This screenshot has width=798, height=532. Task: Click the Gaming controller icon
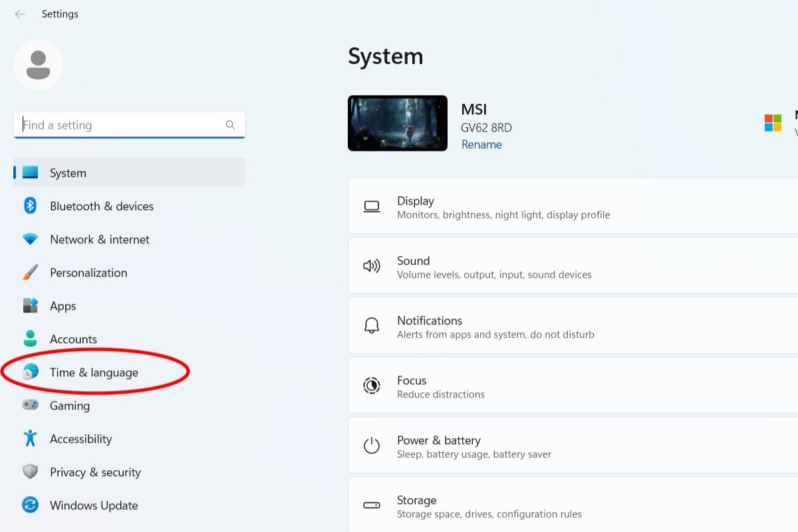tap(30, 404)
